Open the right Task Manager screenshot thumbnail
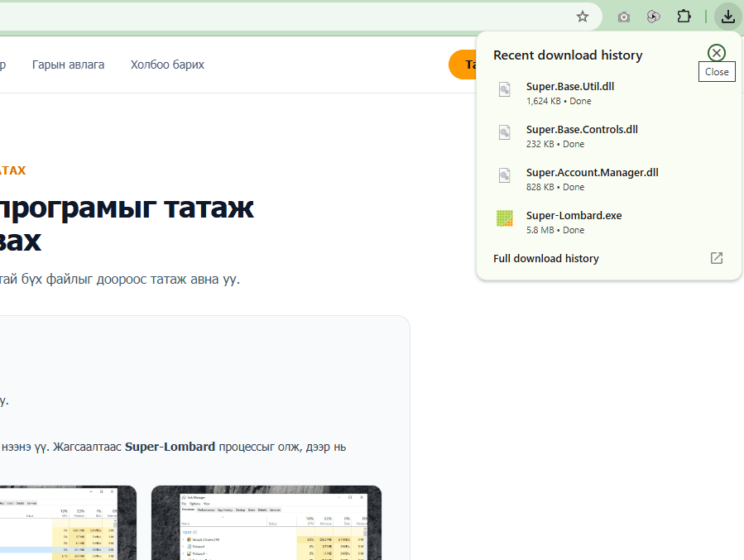Image resolution: width=744 pixels, height=560 pixels. [266, 523]
